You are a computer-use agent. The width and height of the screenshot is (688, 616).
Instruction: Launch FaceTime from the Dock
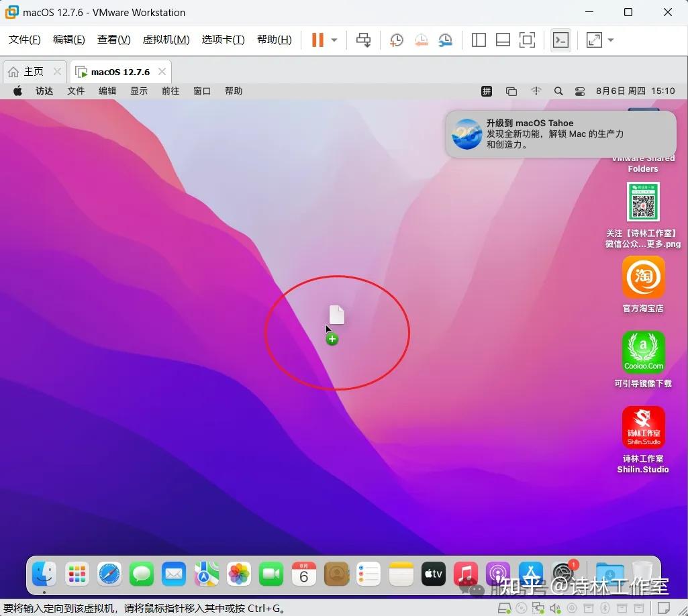(x=271, y=574)
